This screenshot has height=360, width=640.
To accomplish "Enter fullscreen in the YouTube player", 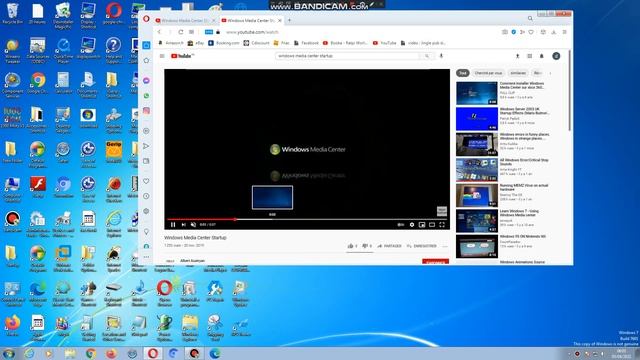I will [x=442, y=224].
